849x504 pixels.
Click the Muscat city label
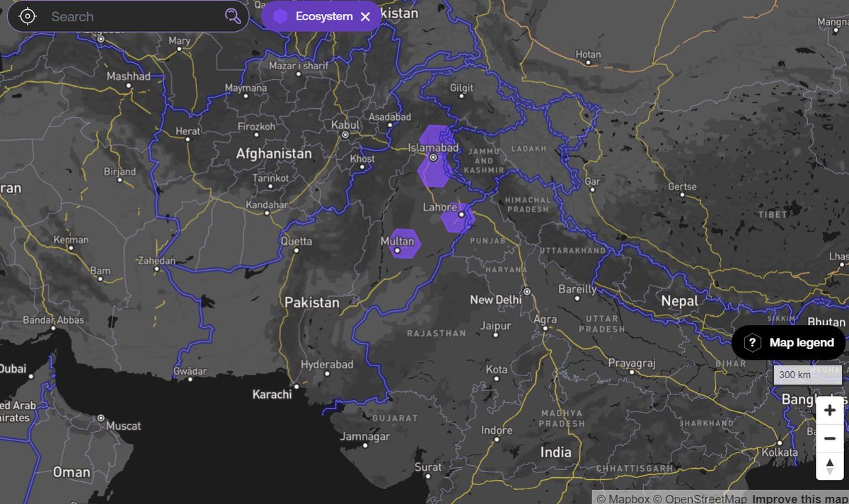[123, 426]
